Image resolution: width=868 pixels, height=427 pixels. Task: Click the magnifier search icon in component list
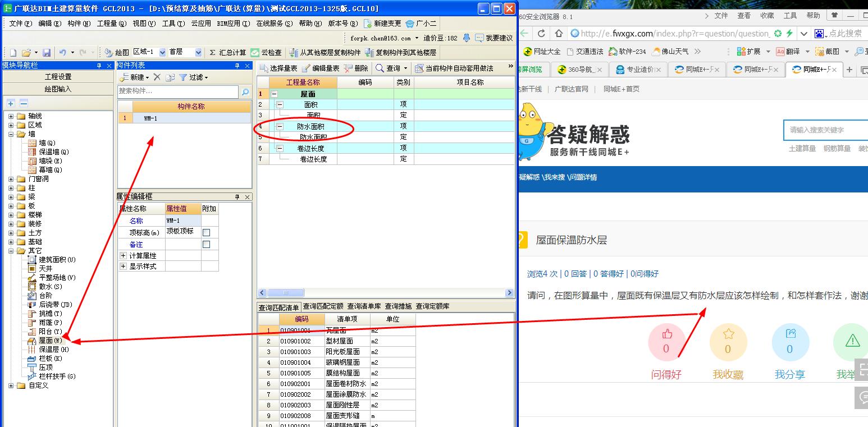(245, 91)
